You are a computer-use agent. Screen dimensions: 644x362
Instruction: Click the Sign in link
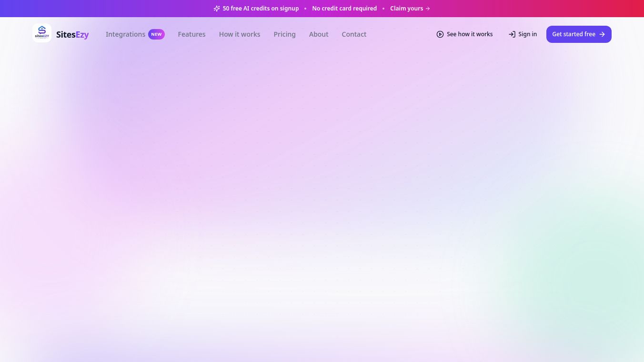pyautogui.click(x=523, y=34)
